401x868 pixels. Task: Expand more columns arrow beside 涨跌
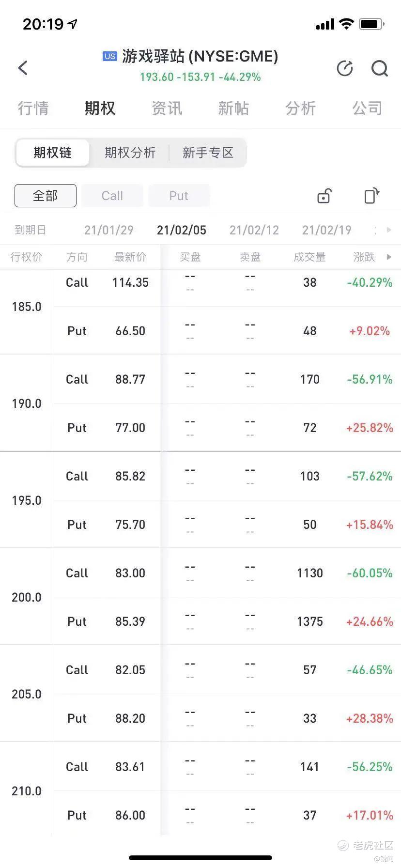point(389,257)
